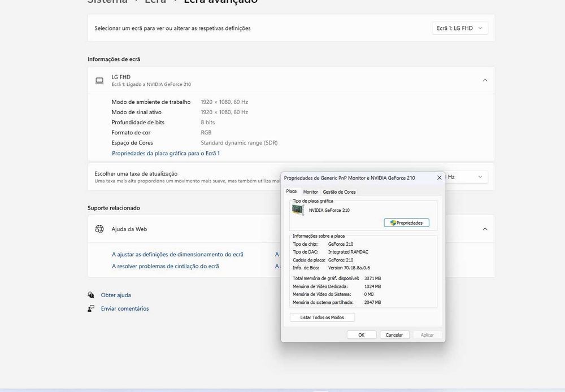Click the Version 70.18.8a.0.6 BIOS text
Screen dimensions: 565x392
[349, 268]
